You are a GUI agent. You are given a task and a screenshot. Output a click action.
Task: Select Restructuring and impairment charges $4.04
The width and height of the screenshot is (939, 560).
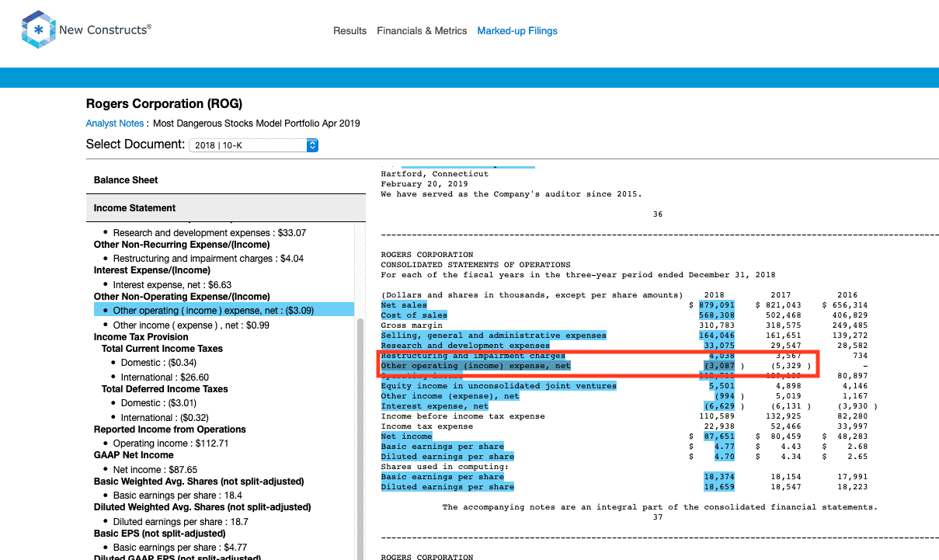pyautogui.click(x=208, y=259)
